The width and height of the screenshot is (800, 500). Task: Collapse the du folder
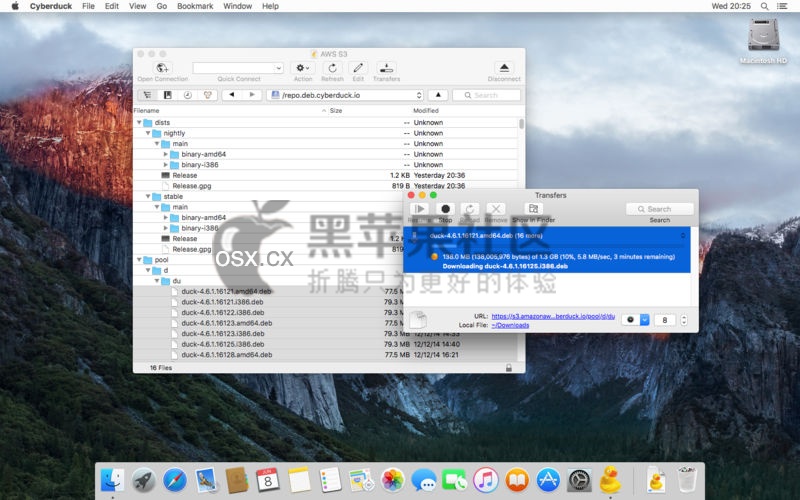pos(157,281)
